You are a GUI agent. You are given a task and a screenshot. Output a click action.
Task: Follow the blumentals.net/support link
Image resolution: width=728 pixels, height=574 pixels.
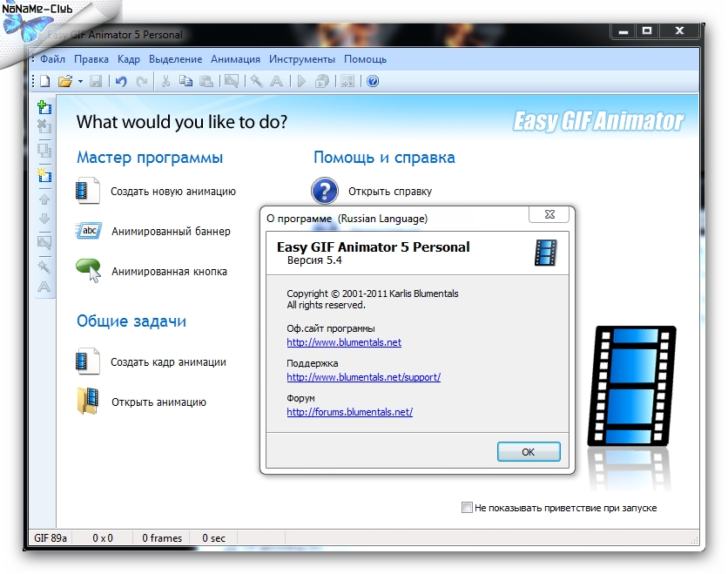click(x=363, y=377)
